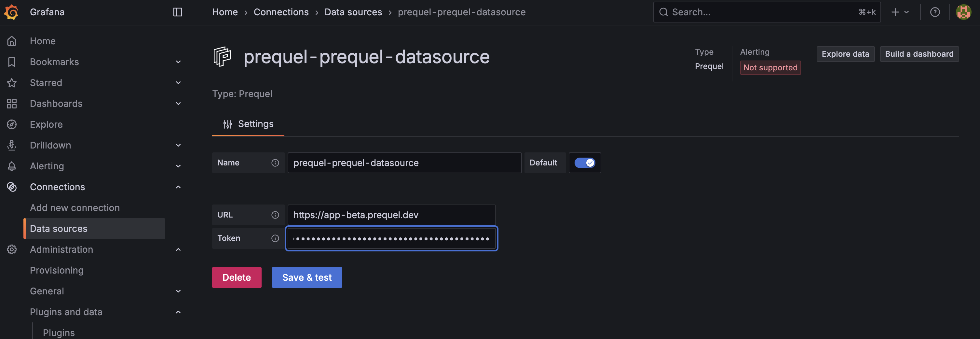
Task: Click the Drilldown icon in sidebar
Action: point(12,145)
